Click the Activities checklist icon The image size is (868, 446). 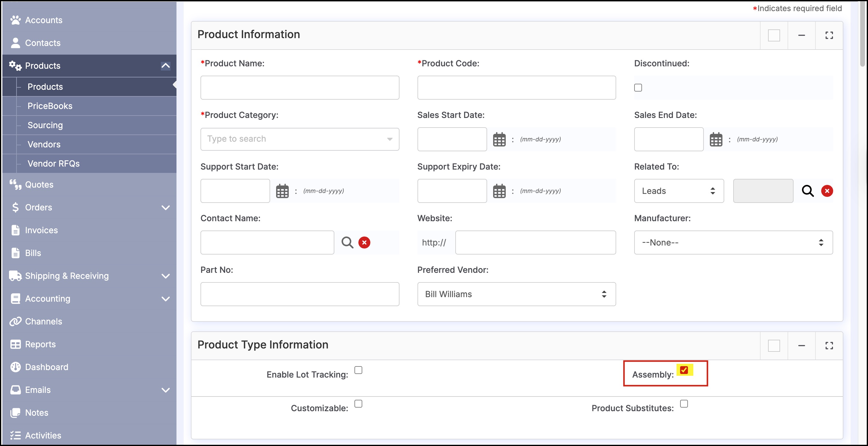tap(15, 435)
